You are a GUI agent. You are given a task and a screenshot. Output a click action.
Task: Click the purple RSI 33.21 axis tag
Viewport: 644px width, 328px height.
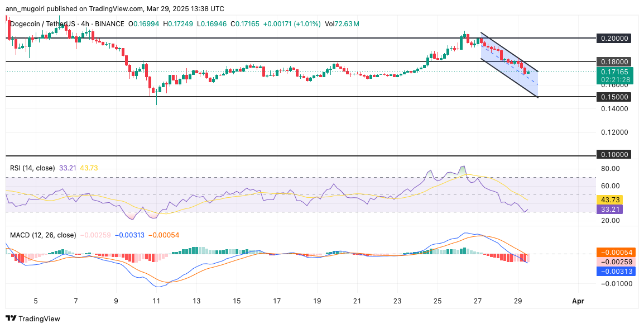pyautogui.click(x=609, y=210)
